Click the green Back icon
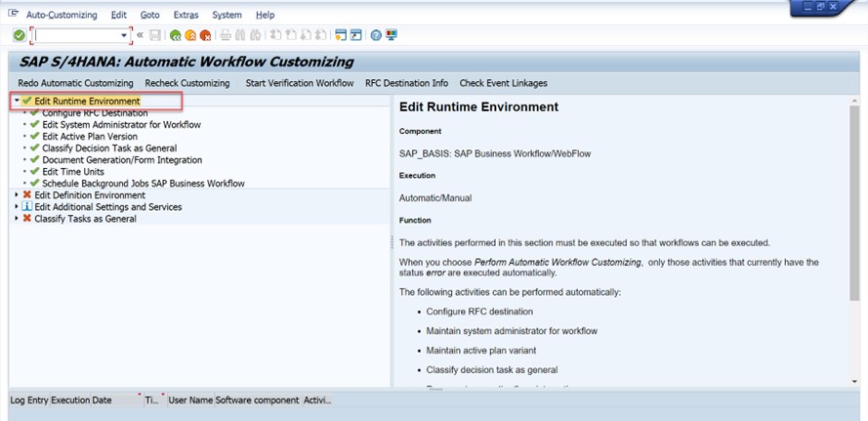Viewport: 868px width, 421px height. (x=176, y=35)
